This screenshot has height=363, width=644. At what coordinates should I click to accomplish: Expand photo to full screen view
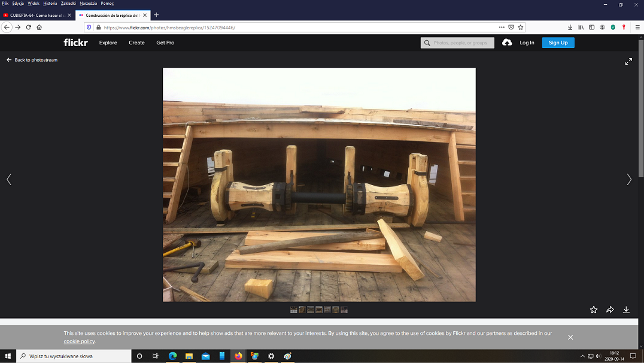pos(628,61)
